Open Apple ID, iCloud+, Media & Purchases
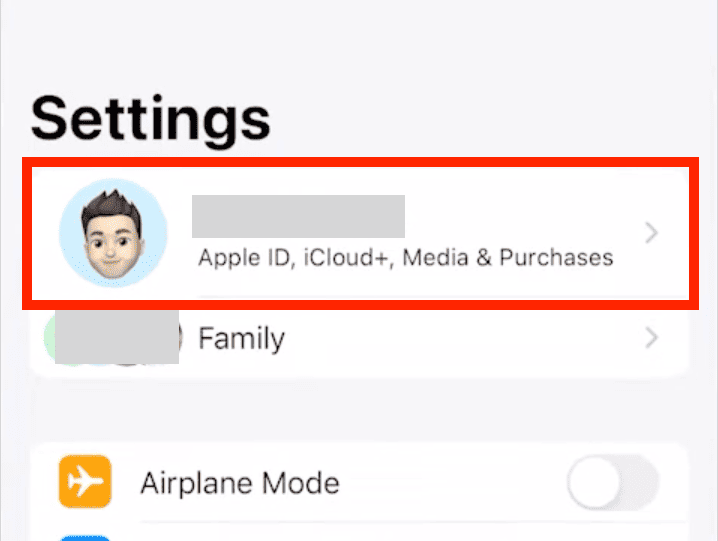Image resolution: width=718 pixels, height=541 pixels. [x=405, y=257]
